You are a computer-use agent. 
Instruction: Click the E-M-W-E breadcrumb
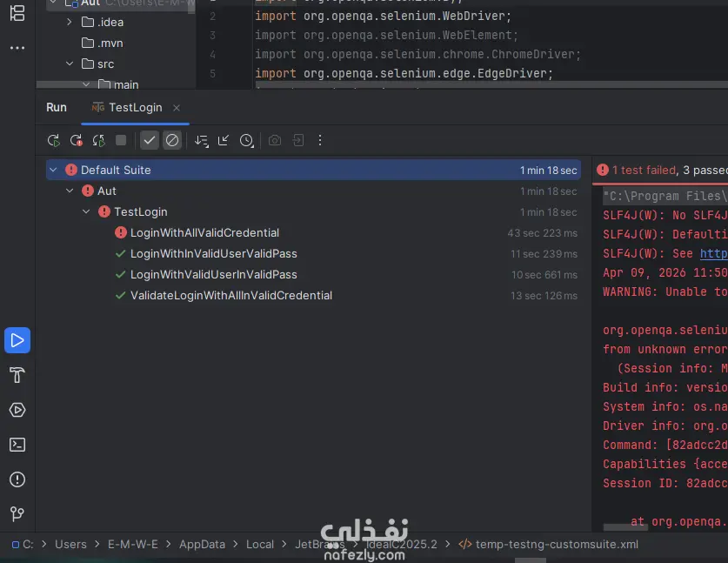pos(133,545)
